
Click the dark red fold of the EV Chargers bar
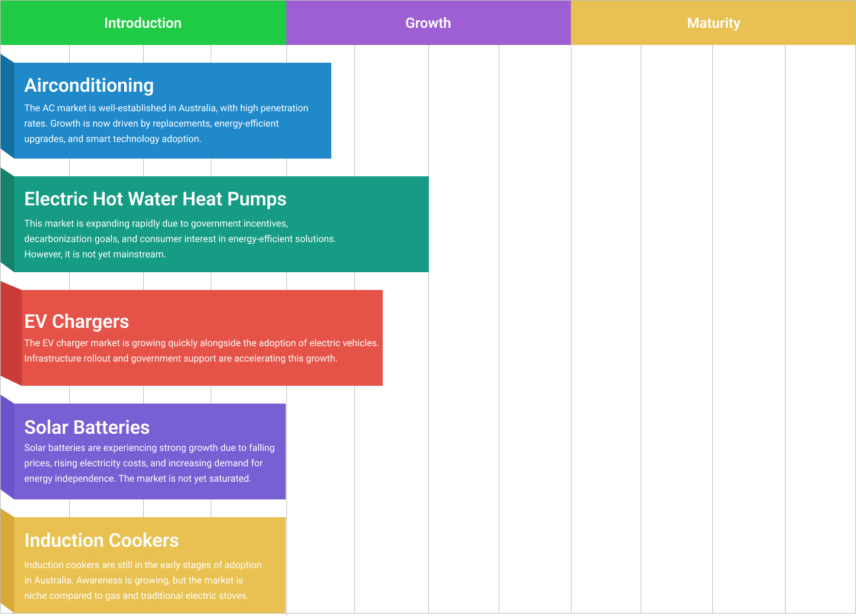pos(11,334)
